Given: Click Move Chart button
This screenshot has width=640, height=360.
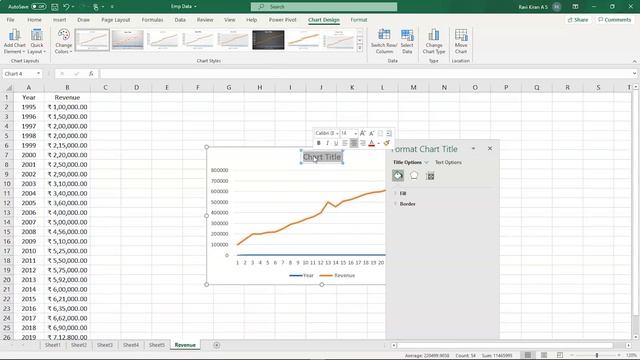Looking at the screenshot, I should 461,41.
